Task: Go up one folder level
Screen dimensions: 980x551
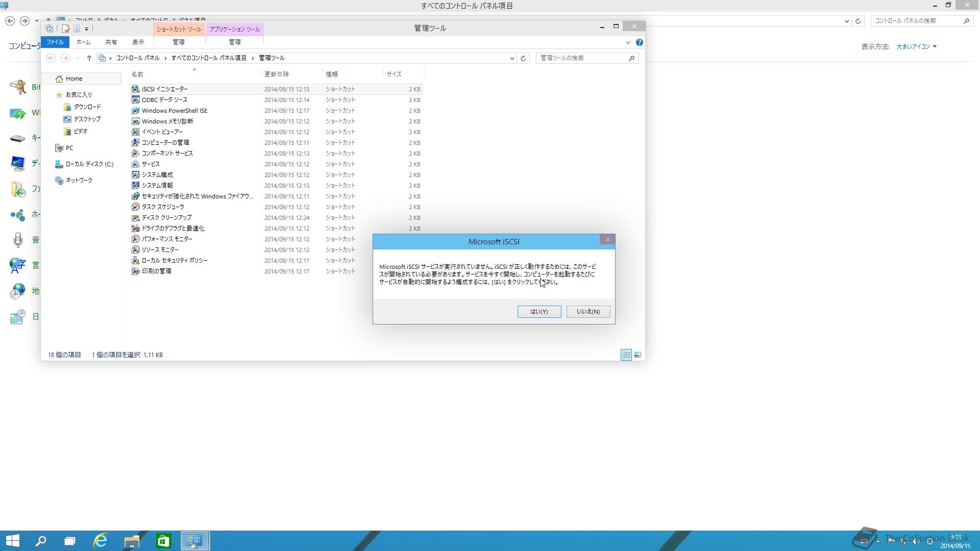Action: [89, 58]
